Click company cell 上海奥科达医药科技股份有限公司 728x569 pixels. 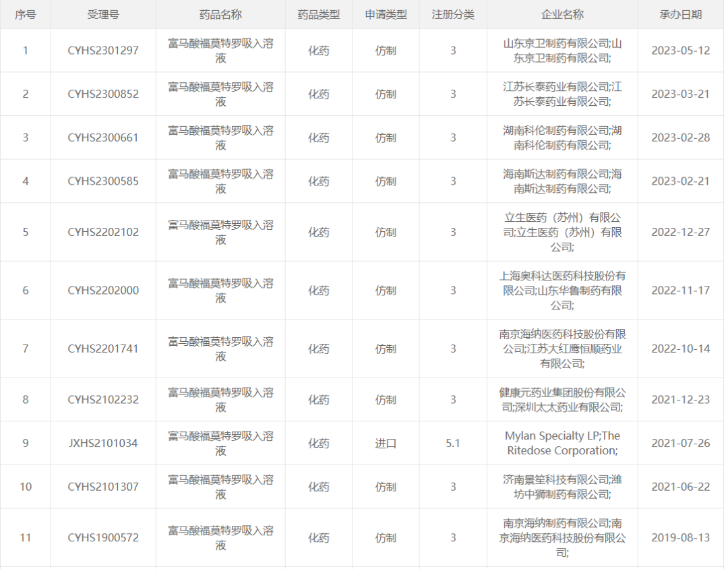pyautogui.click(x=562, y=291)
